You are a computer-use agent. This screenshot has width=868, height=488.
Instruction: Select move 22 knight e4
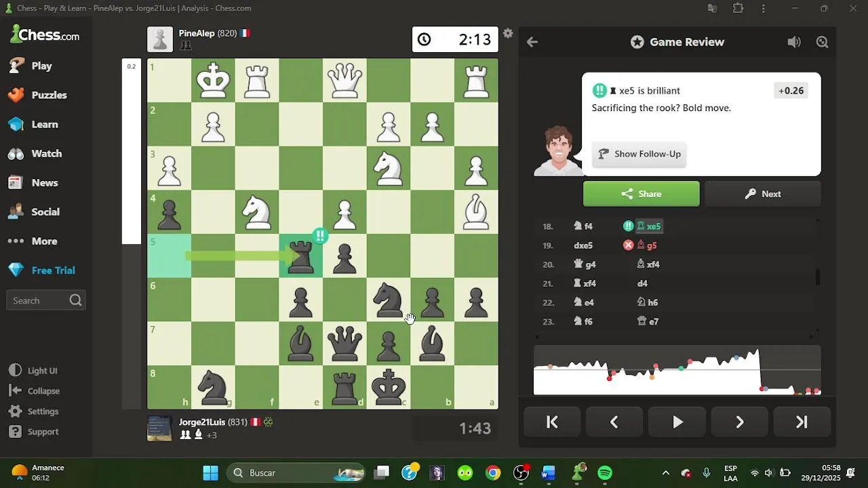coord(584,302)
